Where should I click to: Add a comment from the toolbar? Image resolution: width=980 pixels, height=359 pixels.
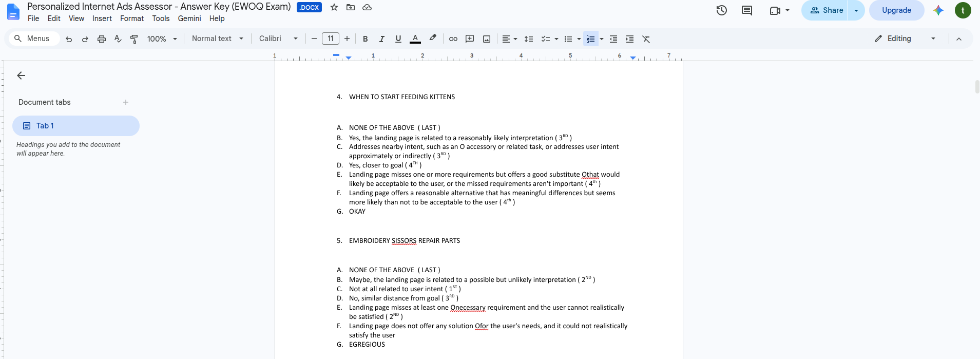470,39
